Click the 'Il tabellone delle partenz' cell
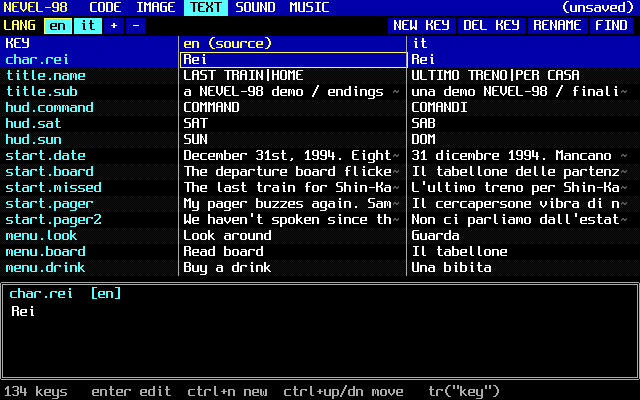Screen dimensions: 640x400 pyautogui.click(x=524, y=171)
